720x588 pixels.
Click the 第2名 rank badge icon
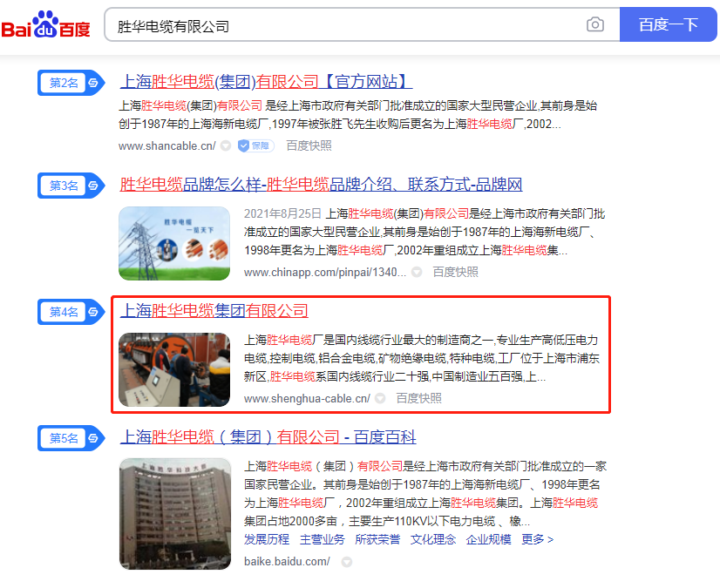pyautogui.click(x=71, y=83)
